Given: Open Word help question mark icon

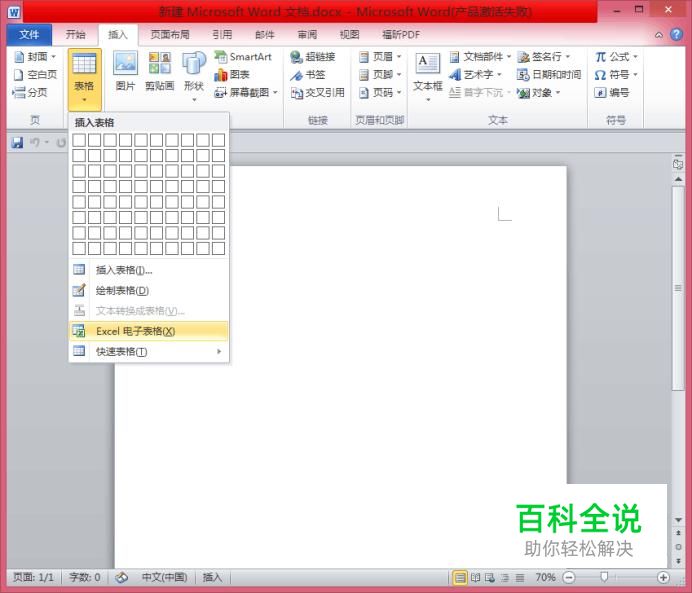Looking at the screenshot, I should [x=676, y=34].
